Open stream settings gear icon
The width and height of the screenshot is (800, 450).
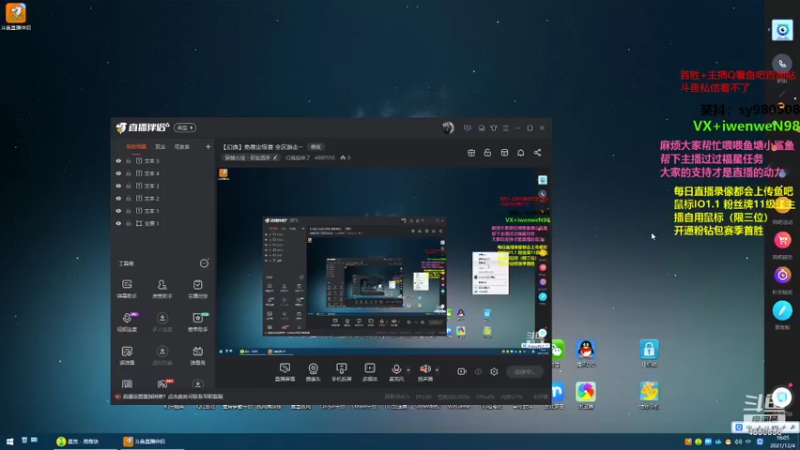[x=494, y=371]
